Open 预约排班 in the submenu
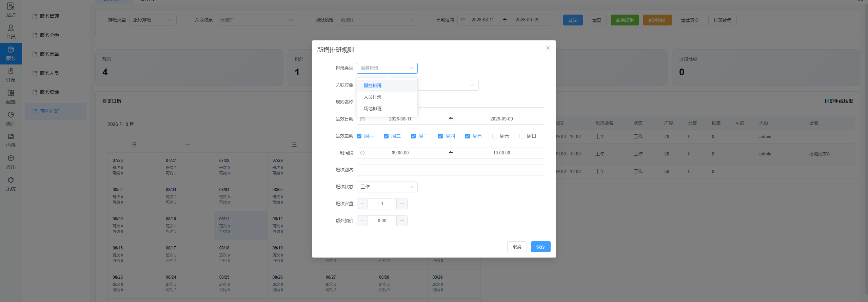The image size is (868, 302). tap(56, 111)
